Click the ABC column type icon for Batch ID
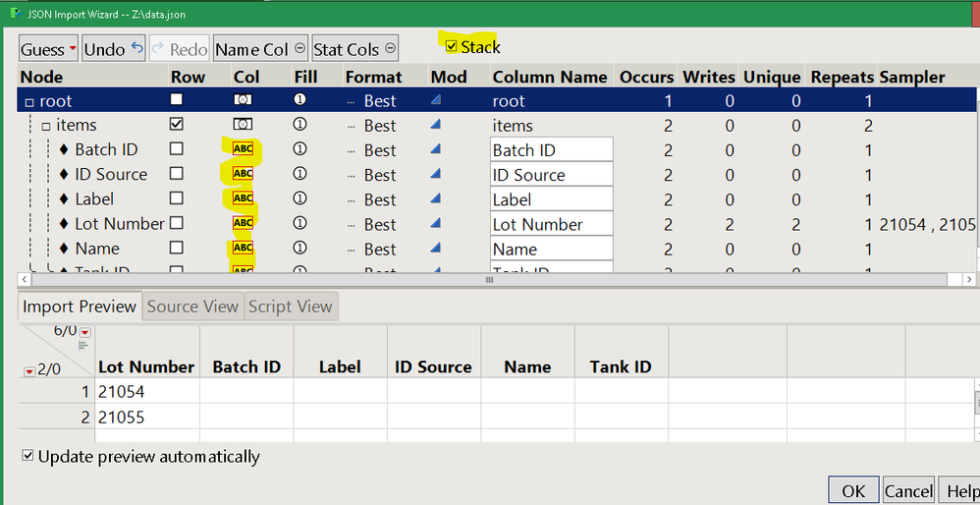Viewport: 980px width, 505px height. 242,149
